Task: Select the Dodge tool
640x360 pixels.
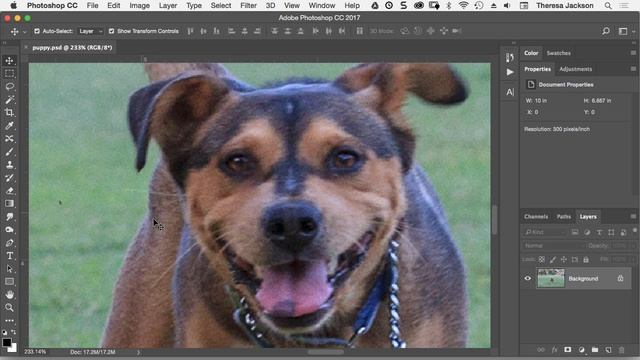Action: click(x=9, y=230)
